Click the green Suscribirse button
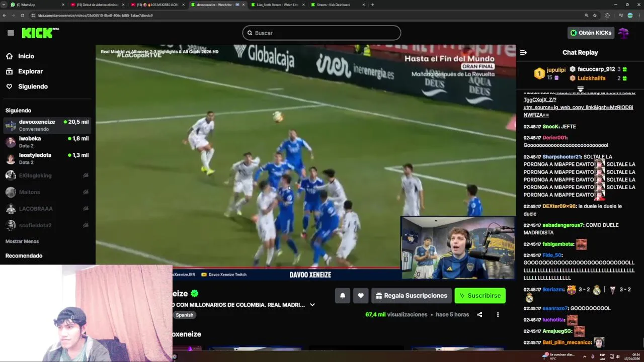Image resolution: width=644 pixels, height=362 pixels. coord(480,296)
